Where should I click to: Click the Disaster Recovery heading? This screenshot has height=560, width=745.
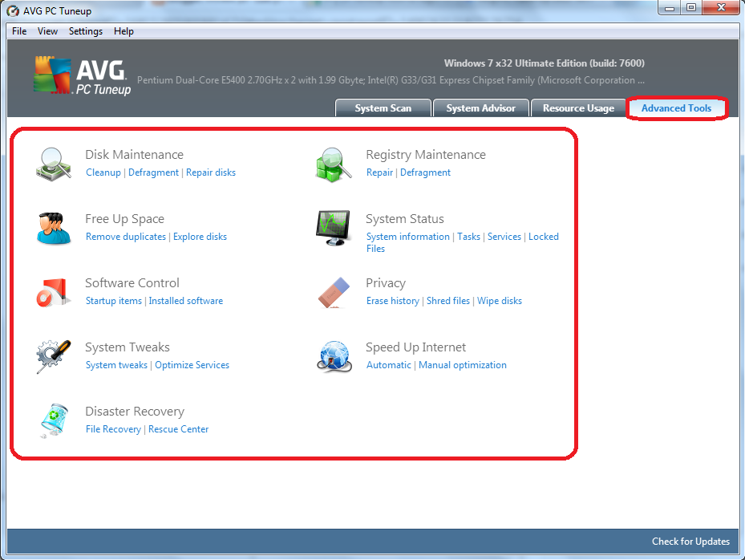point(135,412)
